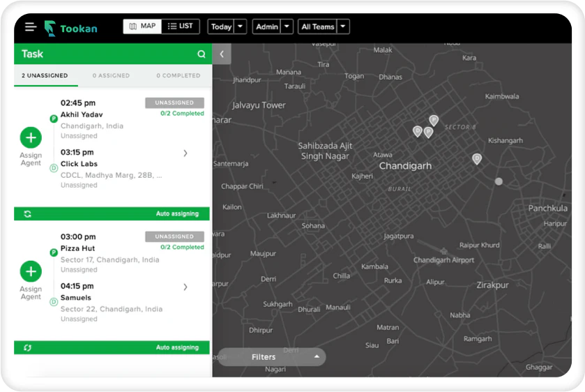Viewport: 585px width, 392px height.
Task: Open the Today date dropdown
Action: (227, 27)
